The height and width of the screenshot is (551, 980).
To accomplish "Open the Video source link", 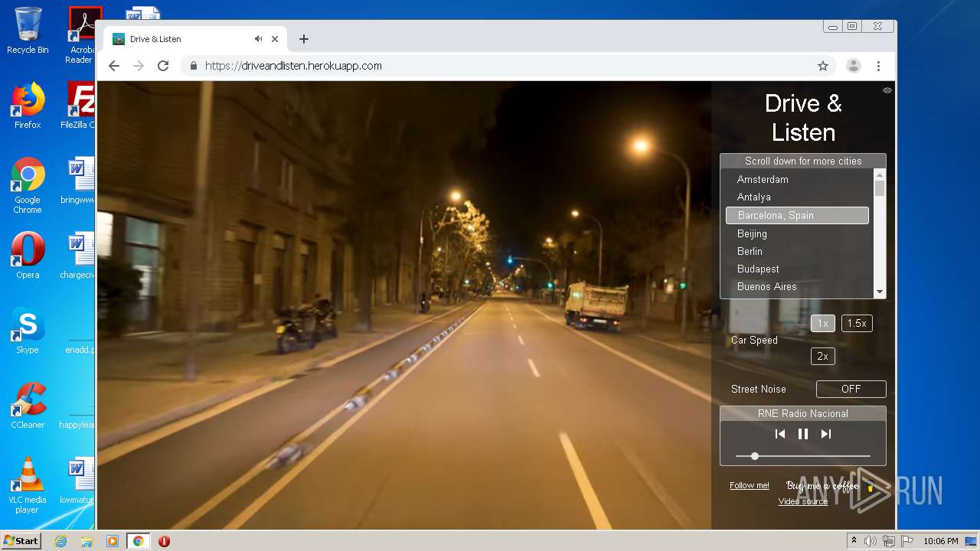I will click(802, 501).
